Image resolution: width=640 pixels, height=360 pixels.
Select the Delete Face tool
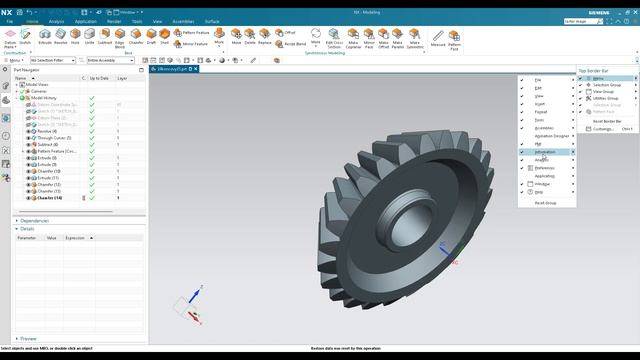(x=250, y=37)
